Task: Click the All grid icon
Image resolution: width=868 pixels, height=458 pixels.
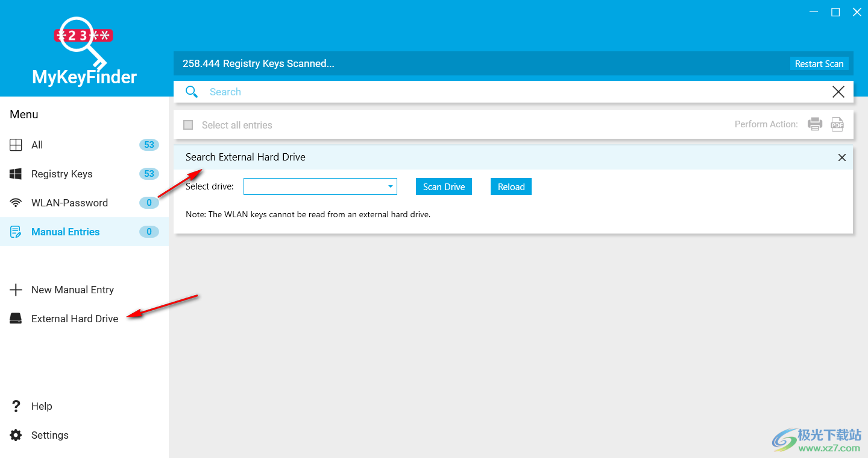Action: click(16, 145)
